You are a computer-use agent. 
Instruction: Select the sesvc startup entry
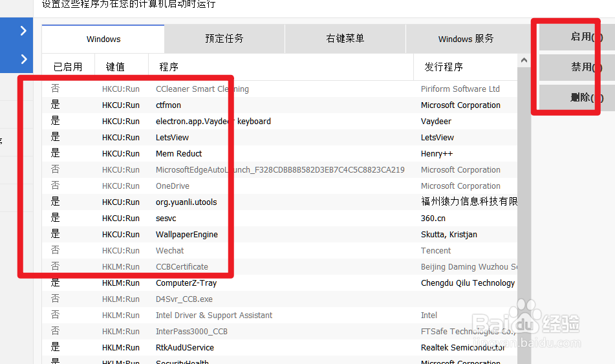click(x=166, y=218)
